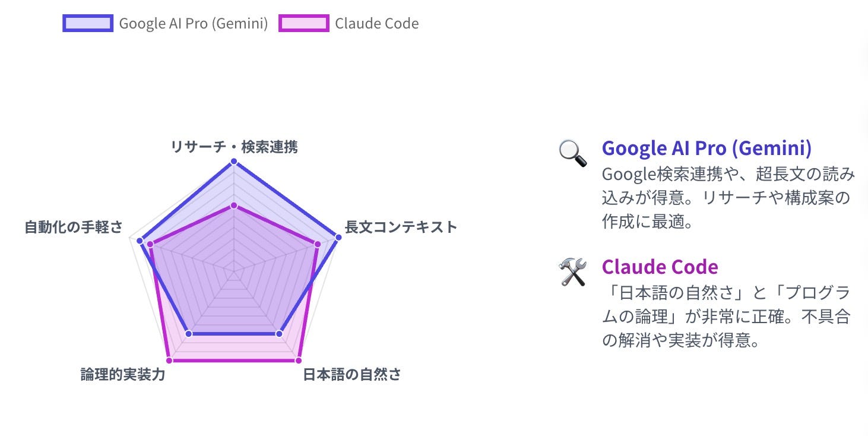868x436 pixels.
Task: Click the magnifying glass icon beside Gemini heading
Action: [x=573, y=153]
